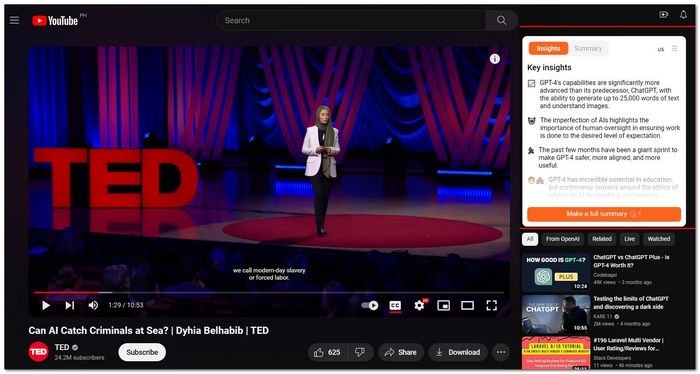Open ChatGPT vs ChatGPT Plus video title
The image size is (700, 374).
point(631,261)
